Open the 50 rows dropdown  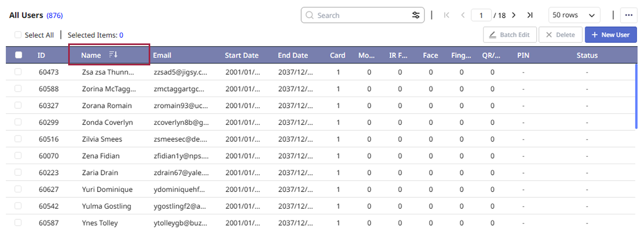point(574,15)
